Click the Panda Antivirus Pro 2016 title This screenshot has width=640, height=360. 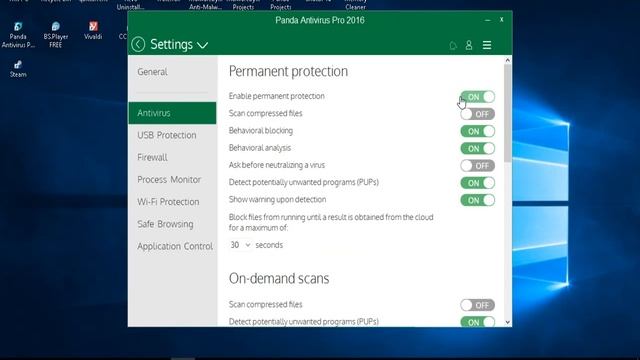pos(320,20)
